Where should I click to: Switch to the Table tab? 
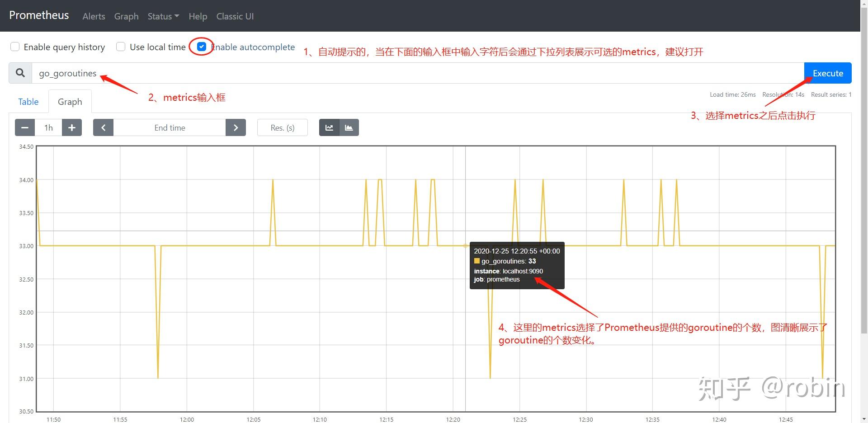[28, 101]
